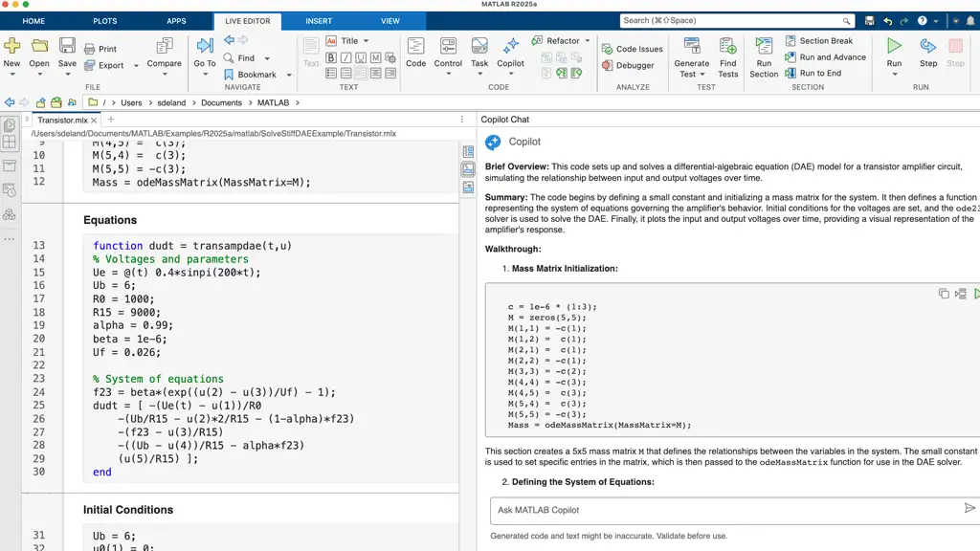Insert a Section Break

click(x=818, y=41)
